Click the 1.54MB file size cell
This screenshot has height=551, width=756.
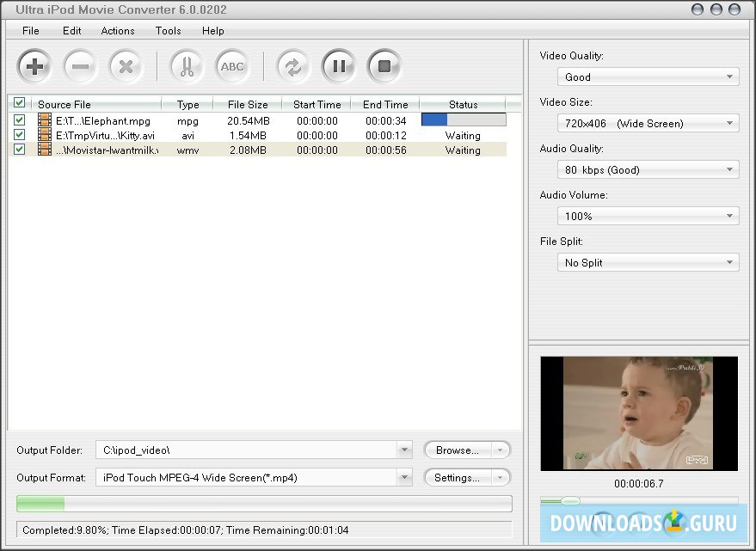coord(248,136)
